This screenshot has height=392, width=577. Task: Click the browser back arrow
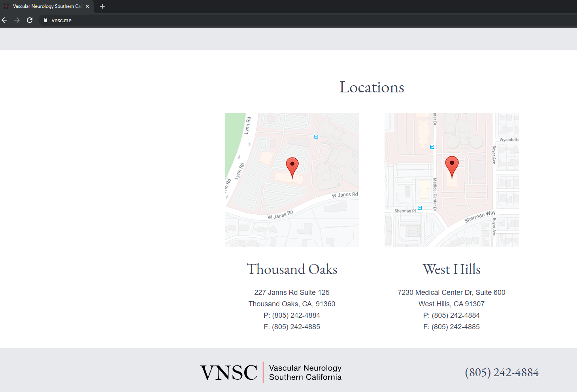click(5, 20)
